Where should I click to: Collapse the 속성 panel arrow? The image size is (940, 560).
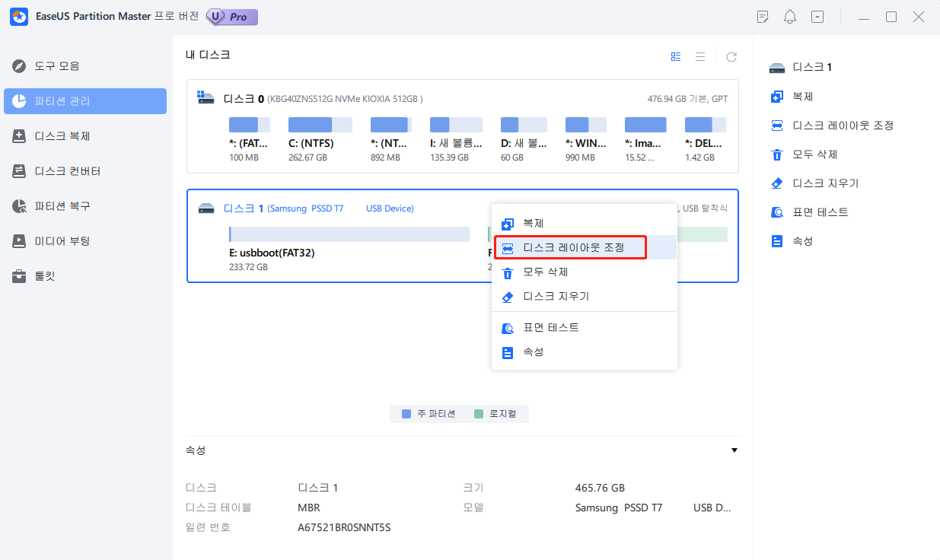point(734,450)
